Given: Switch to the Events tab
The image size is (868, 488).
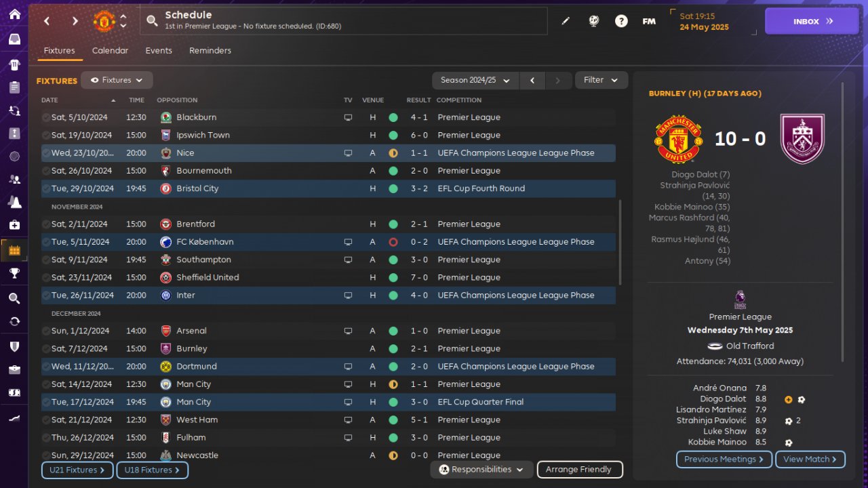Looking at the screenshot, I should click(159, 51).
